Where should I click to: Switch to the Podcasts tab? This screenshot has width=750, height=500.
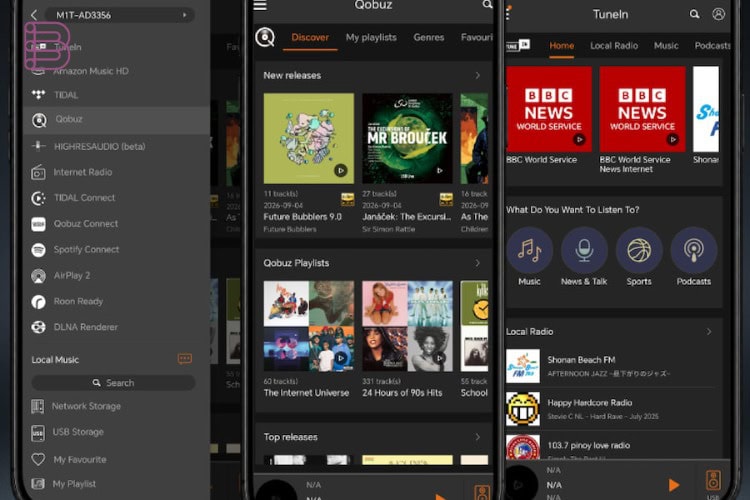coord(712,46)
